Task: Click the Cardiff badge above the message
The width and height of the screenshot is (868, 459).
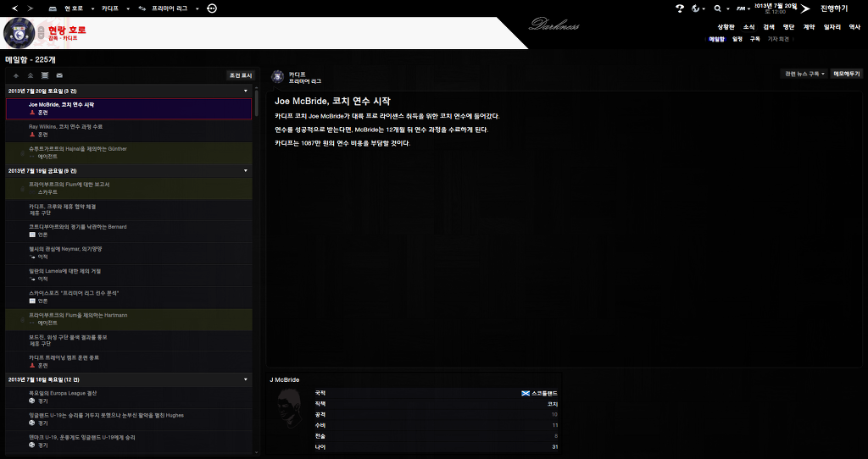Action: (278, 77)
